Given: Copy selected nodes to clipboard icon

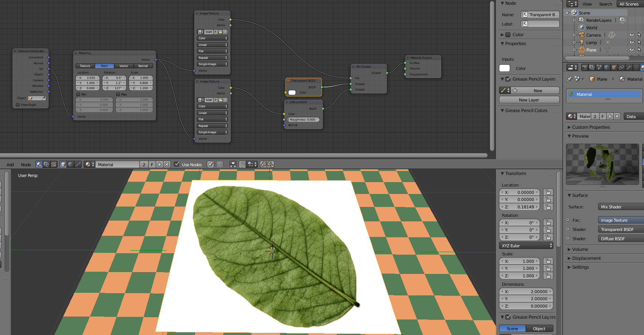Looking at the screenshot, I should 263,164.
